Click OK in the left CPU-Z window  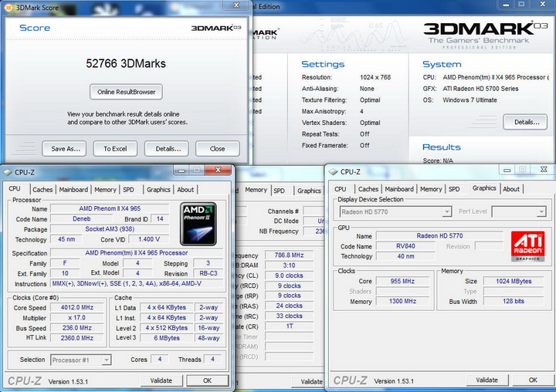coord(208,380)
